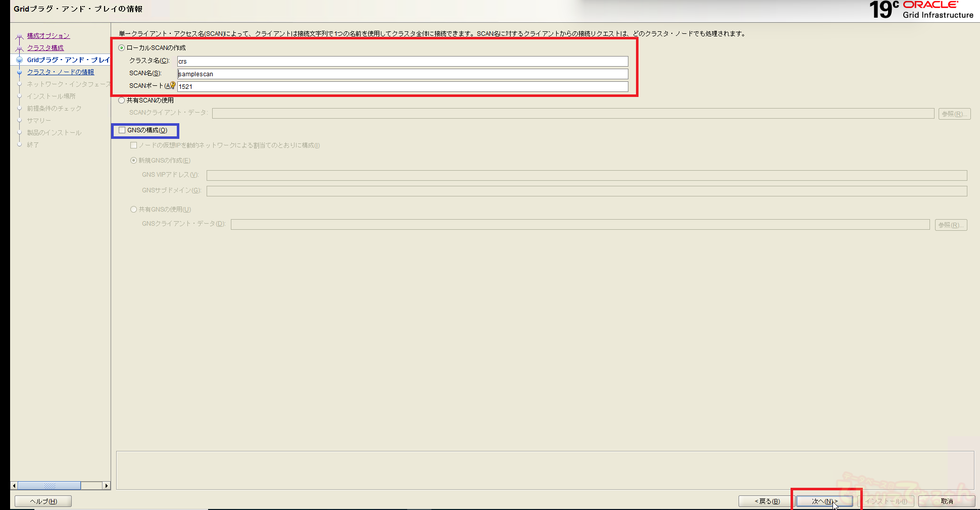Jump to クラスタ・ノードの情報 step

[61, 72]
